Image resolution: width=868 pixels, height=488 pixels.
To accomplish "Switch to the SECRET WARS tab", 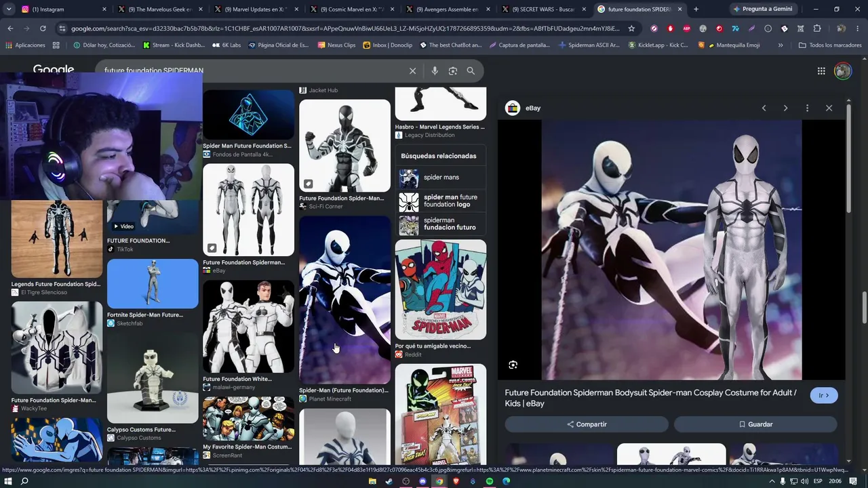I will [x=544, y=9].
